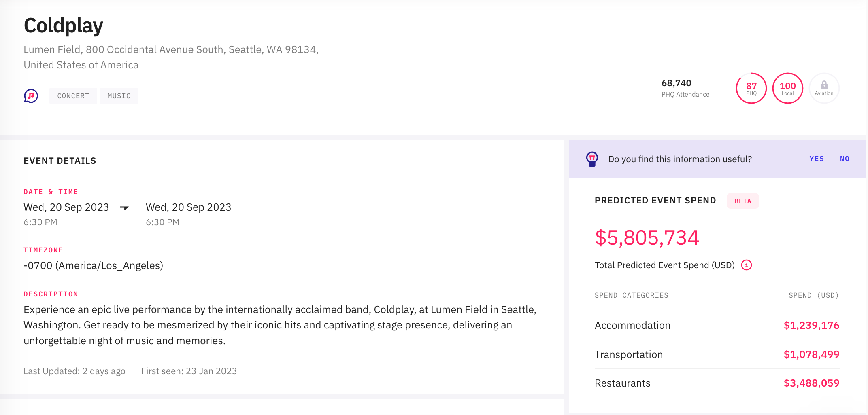Select the MUSIC tag
This screenshot has height=415, width=868.
pyautogui.click(x=119, y=96)
